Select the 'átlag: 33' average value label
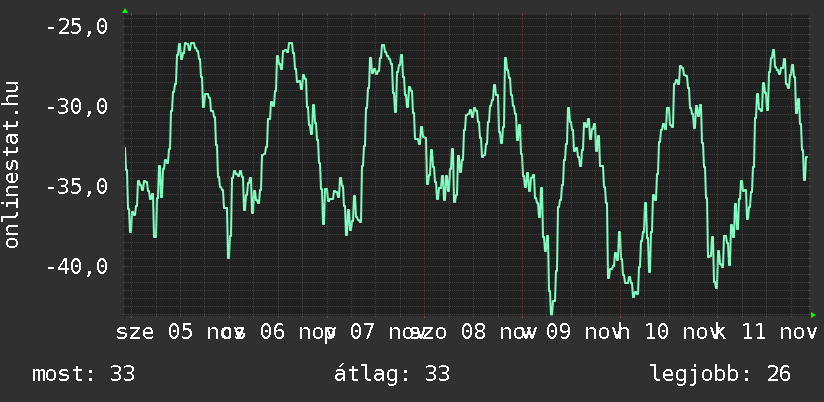 [392, 374]
